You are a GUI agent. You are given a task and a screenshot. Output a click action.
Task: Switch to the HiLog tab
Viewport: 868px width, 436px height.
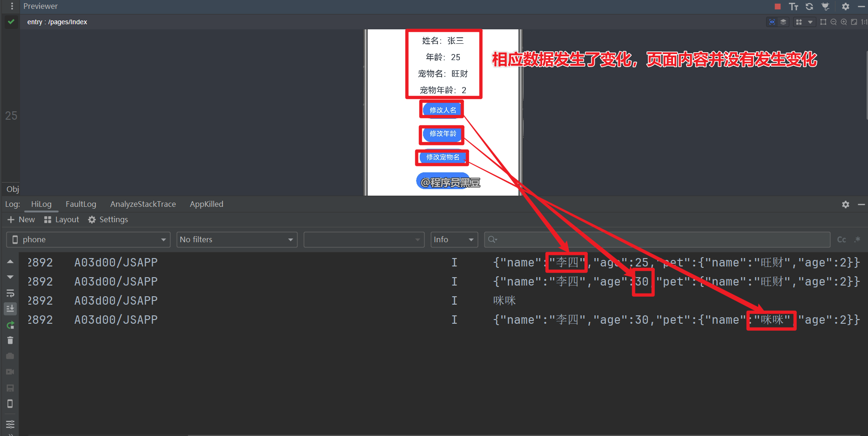coord(41,204)
